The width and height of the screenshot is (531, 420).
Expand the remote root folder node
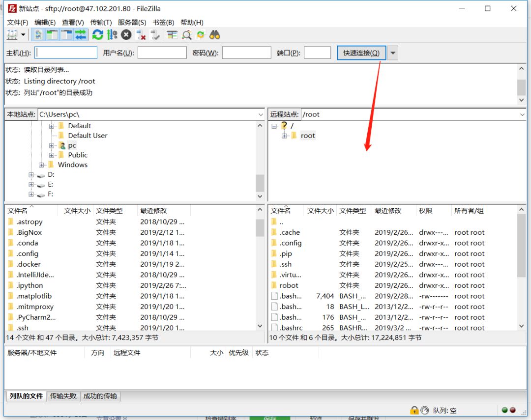coord(284,136)
